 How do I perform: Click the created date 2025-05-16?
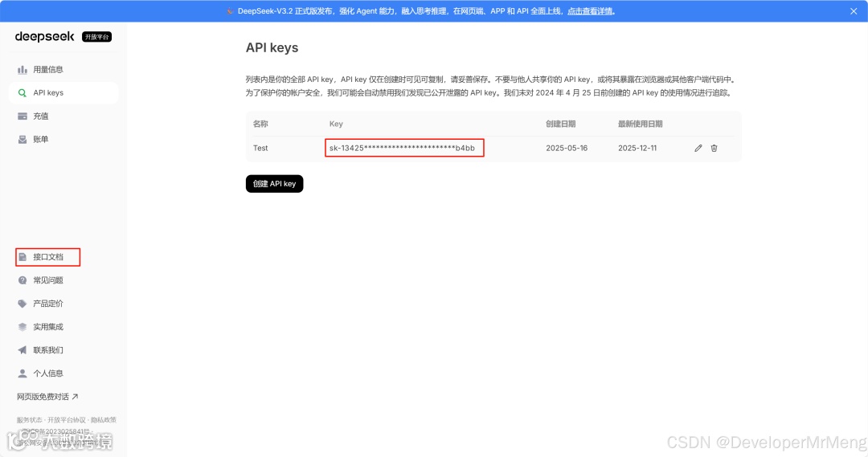(x=567, y=149)
